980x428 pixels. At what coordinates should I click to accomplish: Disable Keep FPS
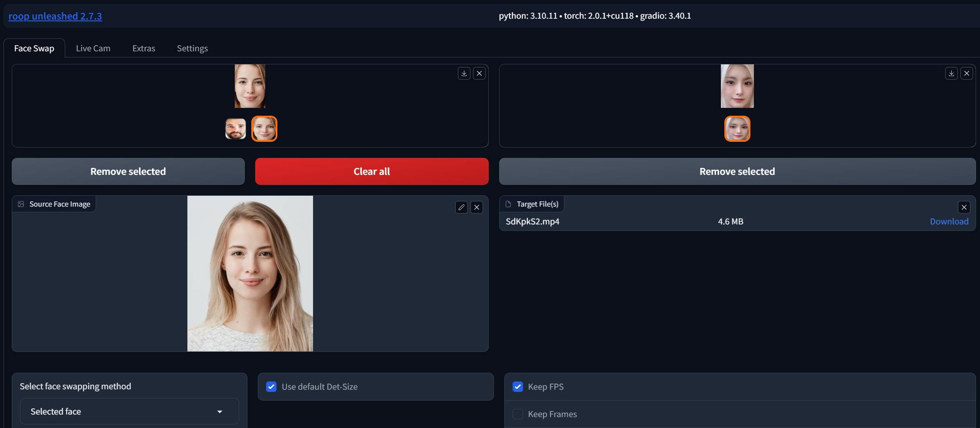coord(517,387)
